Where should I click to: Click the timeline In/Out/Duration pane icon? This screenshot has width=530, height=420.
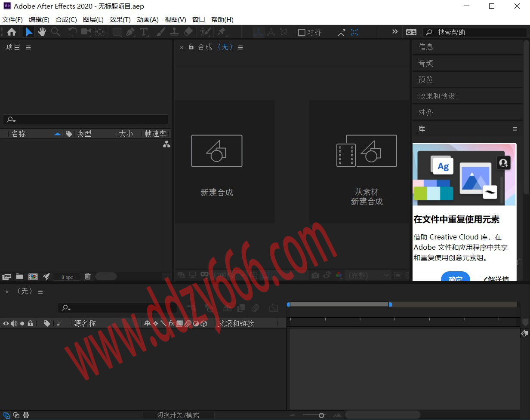click(x=26, y=415)
